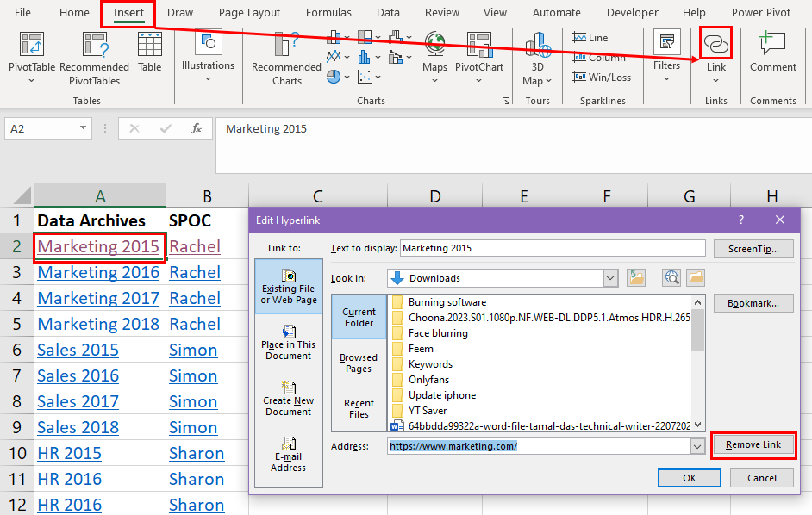Select Existing File or Web Page option

289,287
